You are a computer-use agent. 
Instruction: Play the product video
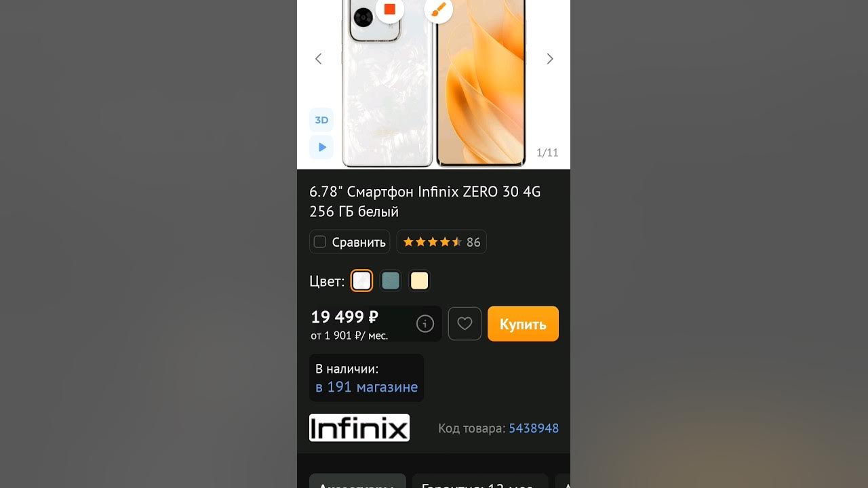321,147
